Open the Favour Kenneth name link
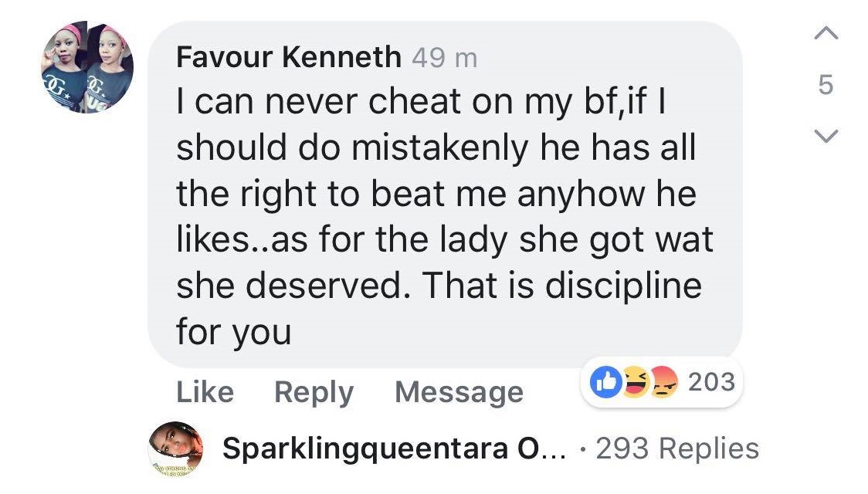This screenshot has width=868, height=494. coord(288,57)
